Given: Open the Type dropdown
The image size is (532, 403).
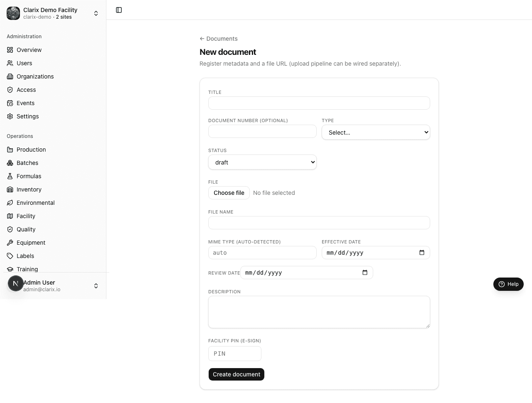Looking at the screenshot, I should [376, 132].
